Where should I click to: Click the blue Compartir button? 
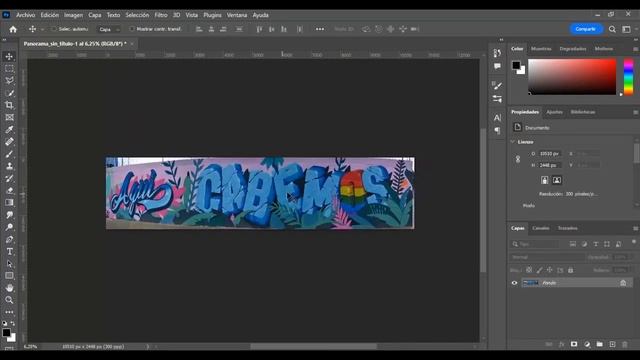point(586,29)
